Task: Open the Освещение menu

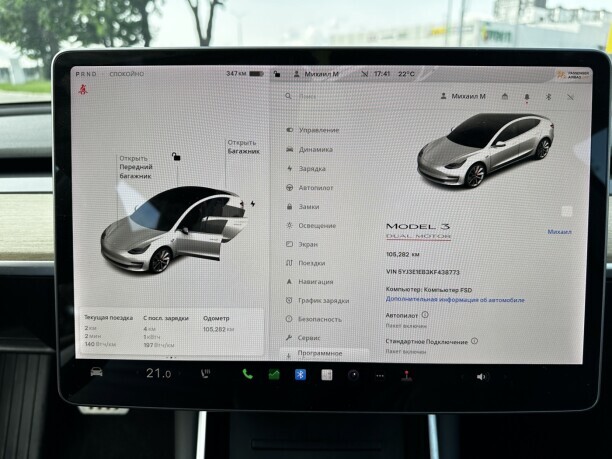Action: (311, 226)
